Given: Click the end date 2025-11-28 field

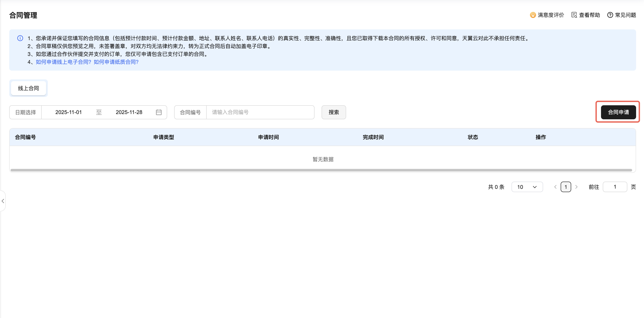Looking at the screenshot, I should [x=129, y=112].
